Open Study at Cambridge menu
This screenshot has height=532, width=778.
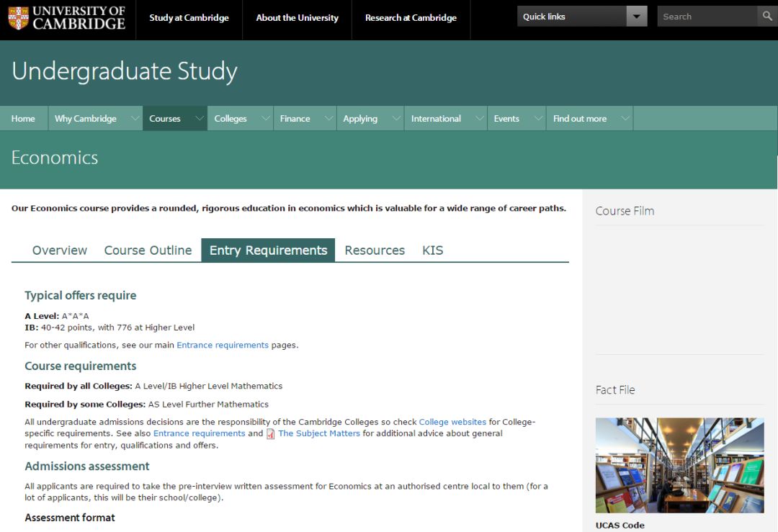coord(189,18)
